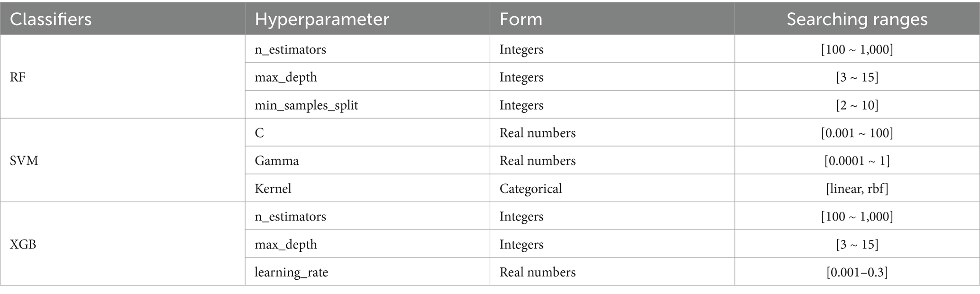Click the [2 ~ 10] range cell
The image size is (980, 294).
[x=857, y=105]
